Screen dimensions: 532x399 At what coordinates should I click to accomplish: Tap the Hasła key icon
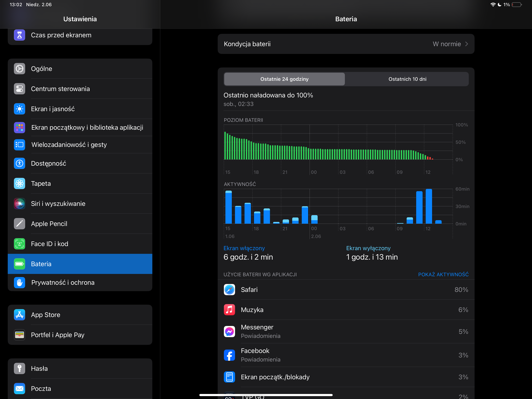click(20, 368)
